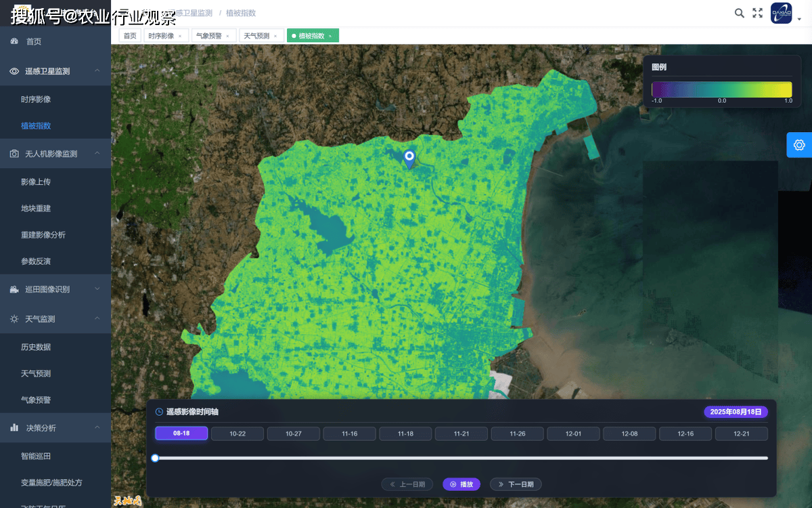Go to 下一日期 next date

(x=516, y=484)
